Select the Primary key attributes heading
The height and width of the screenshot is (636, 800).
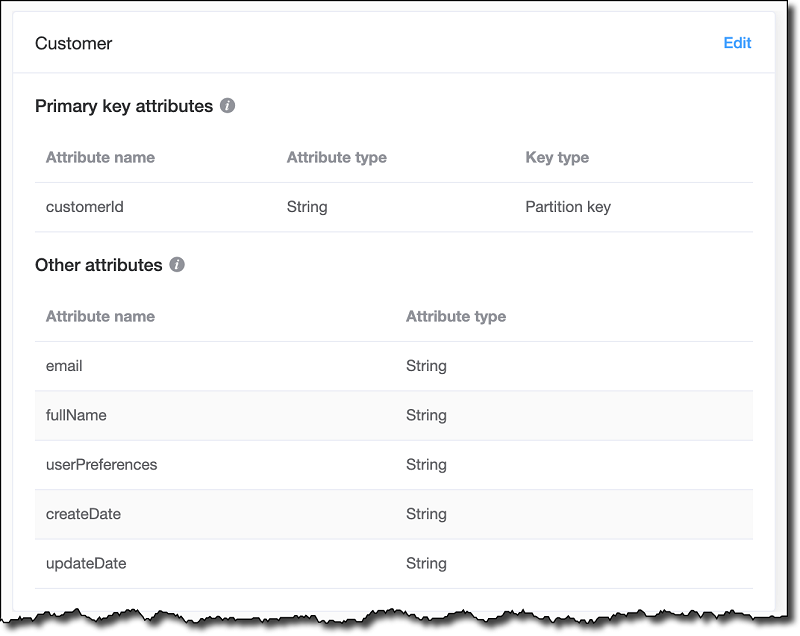(x=124, y=106)
